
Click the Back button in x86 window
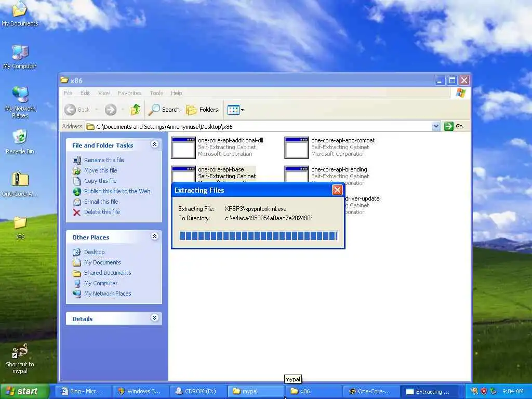click(77, 110)
